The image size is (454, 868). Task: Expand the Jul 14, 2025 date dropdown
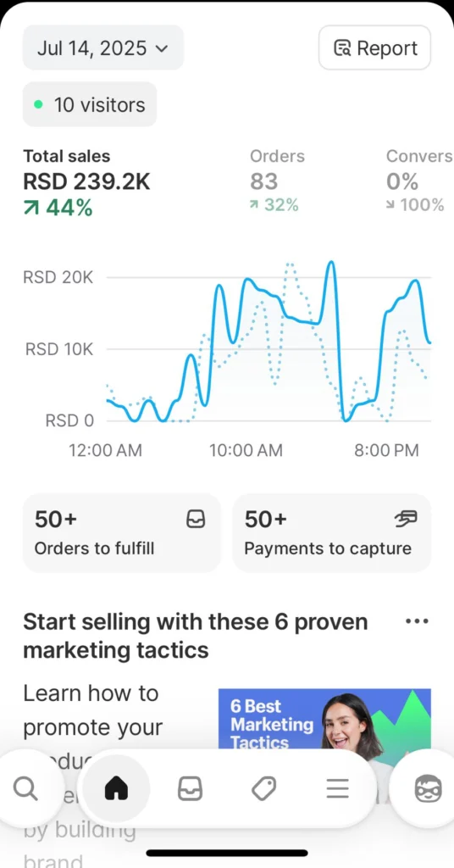[102, 47]
